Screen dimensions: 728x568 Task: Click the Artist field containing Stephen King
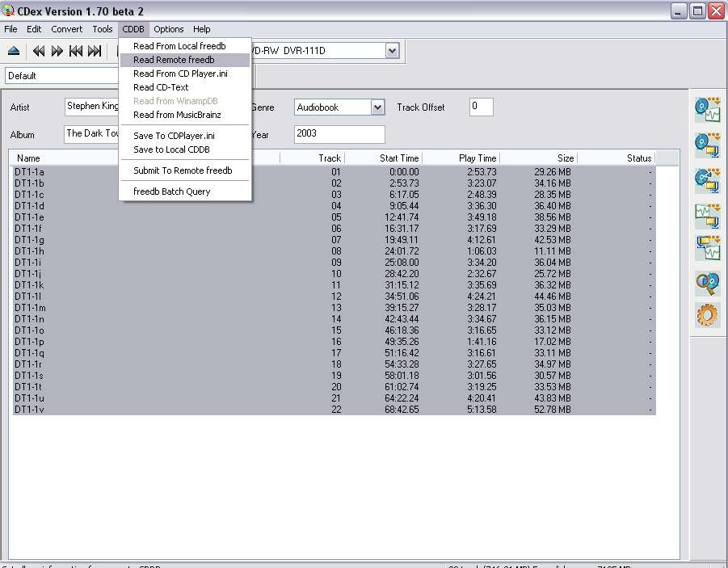92,107
